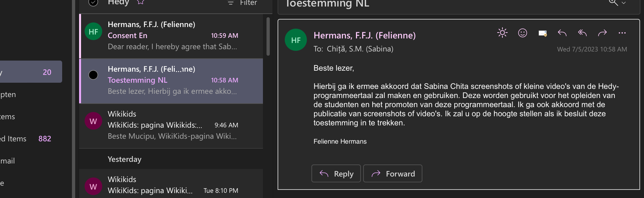Click the forward arrow icon in message toolbar
Viewport: 644px width, 198px height.
click(x=602, y=33)
